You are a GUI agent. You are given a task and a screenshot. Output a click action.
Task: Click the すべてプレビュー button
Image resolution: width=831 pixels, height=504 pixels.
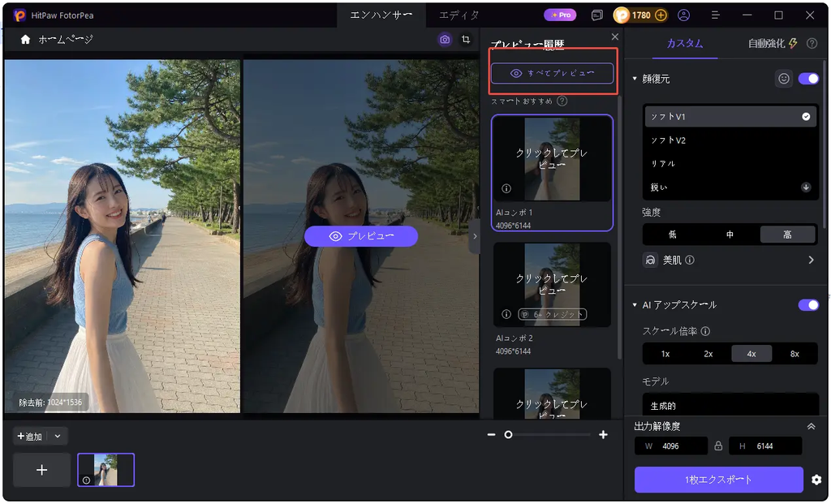click(x=552, y=74)
